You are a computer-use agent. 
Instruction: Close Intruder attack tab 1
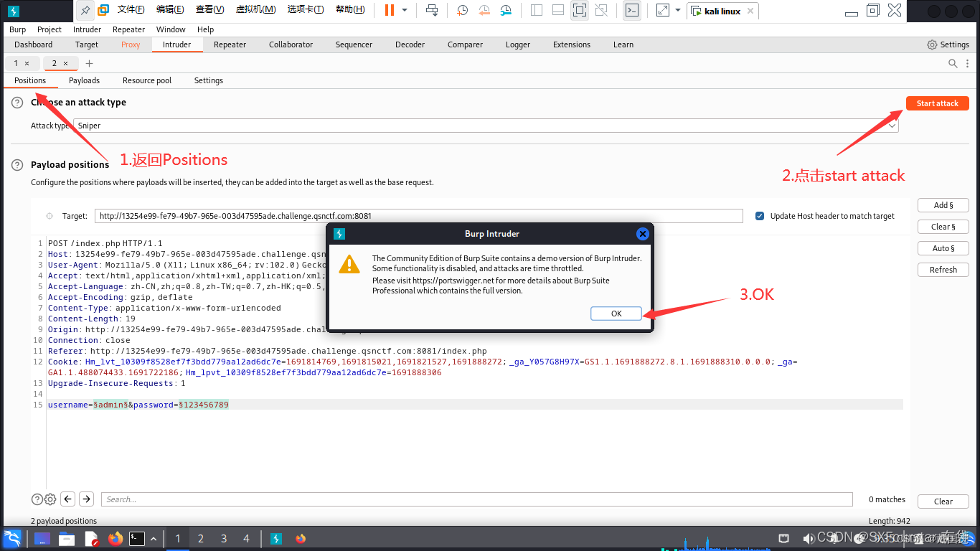pos(27,63)
